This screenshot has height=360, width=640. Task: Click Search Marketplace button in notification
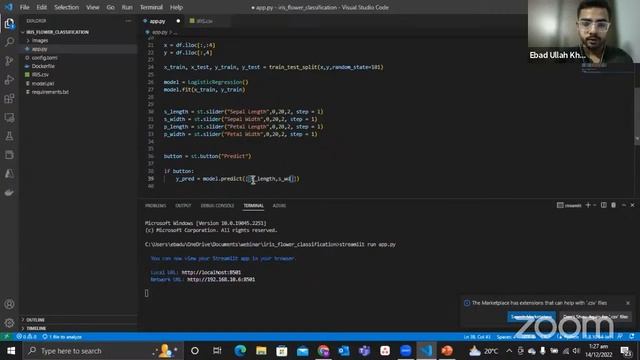[531, 316]
